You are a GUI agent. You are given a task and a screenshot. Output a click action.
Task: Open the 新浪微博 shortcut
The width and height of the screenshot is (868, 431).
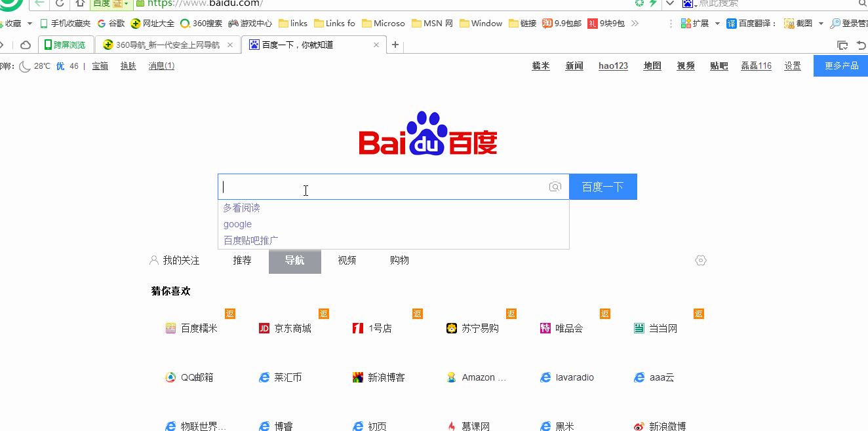click(x=660, y=426)
